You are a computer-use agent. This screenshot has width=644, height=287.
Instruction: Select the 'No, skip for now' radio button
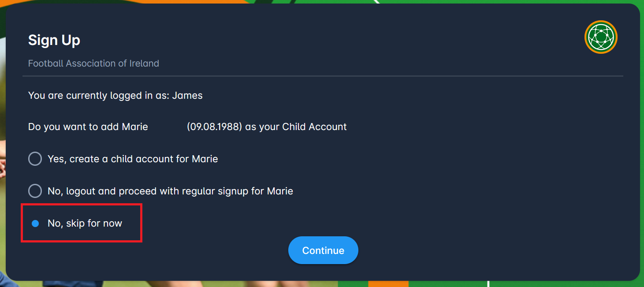[x=35, y=224]
